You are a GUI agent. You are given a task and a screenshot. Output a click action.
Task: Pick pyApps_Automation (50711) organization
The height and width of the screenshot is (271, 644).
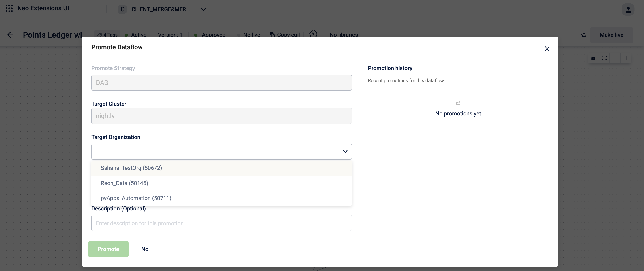(136, 198)
